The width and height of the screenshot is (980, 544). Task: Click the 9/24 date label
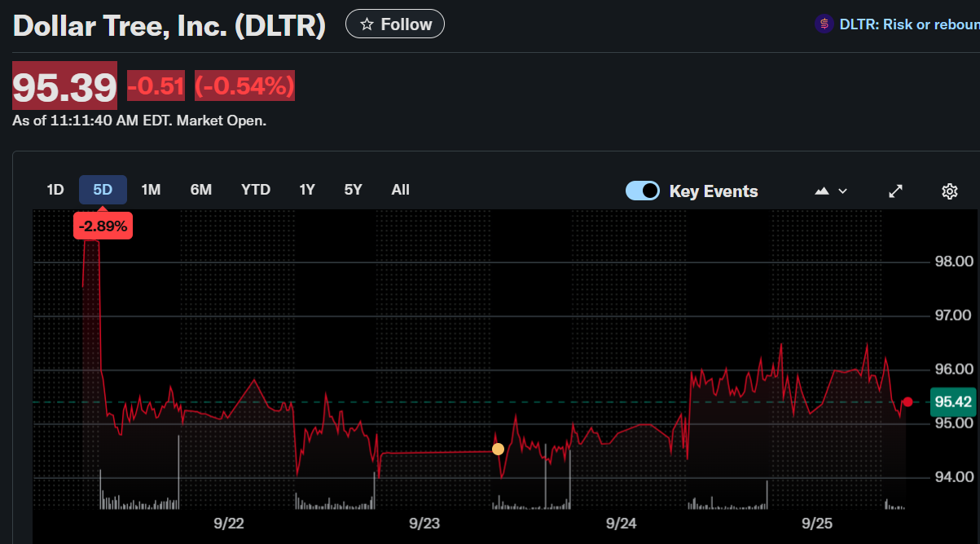621,522
